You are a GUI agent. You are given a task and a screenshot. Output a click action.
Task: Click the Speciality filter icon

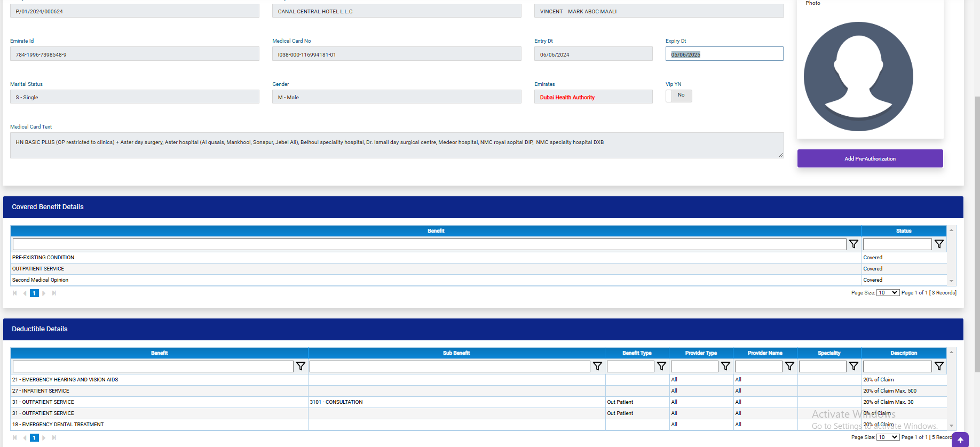point(853,366)
